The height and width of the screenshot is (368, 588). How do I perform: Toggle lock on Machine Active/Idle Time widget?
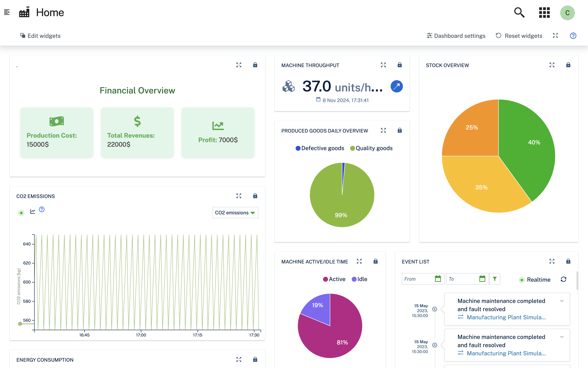pyautogui.click(x=376, y=261)
